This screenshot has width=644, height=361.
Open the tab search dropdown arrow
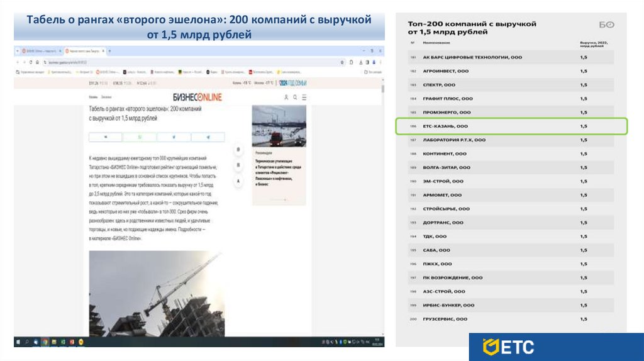click(18, 50)
